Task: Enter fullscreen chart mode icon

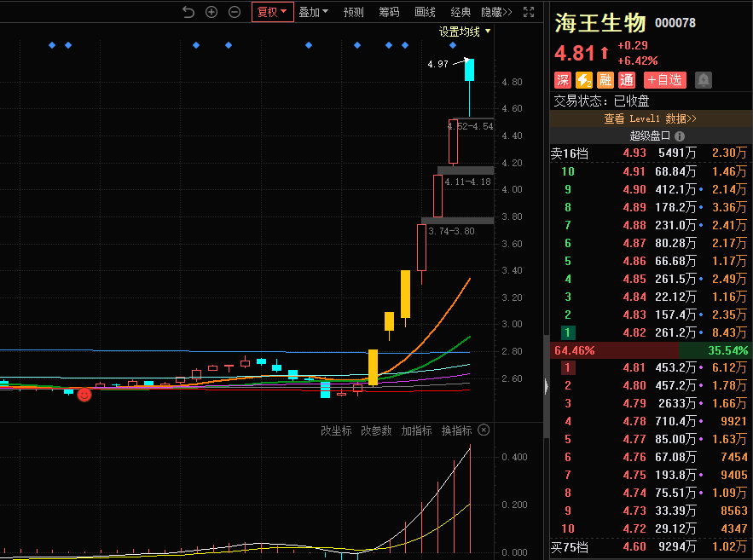Action: [x=529, y=12]
